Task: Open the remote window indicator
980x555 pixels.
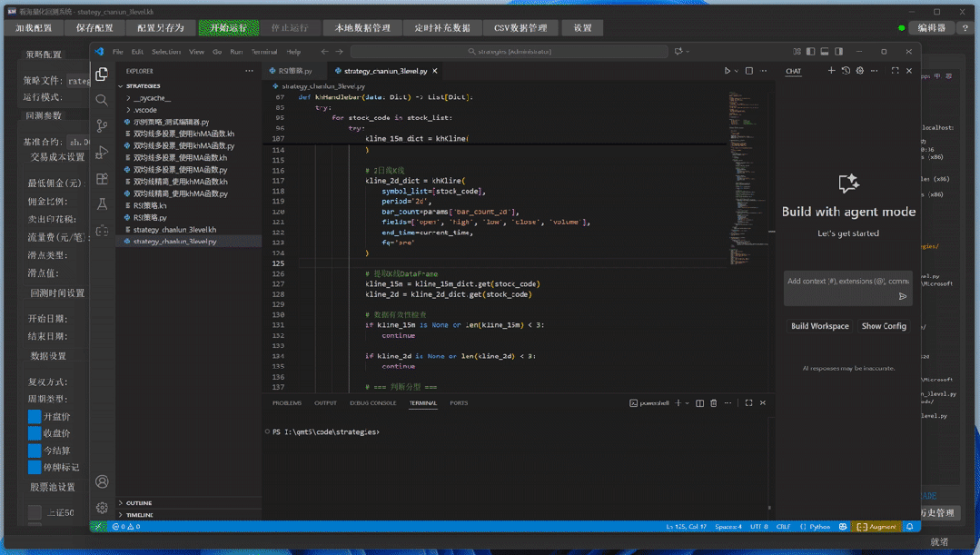Action: (x=98, y=527)
